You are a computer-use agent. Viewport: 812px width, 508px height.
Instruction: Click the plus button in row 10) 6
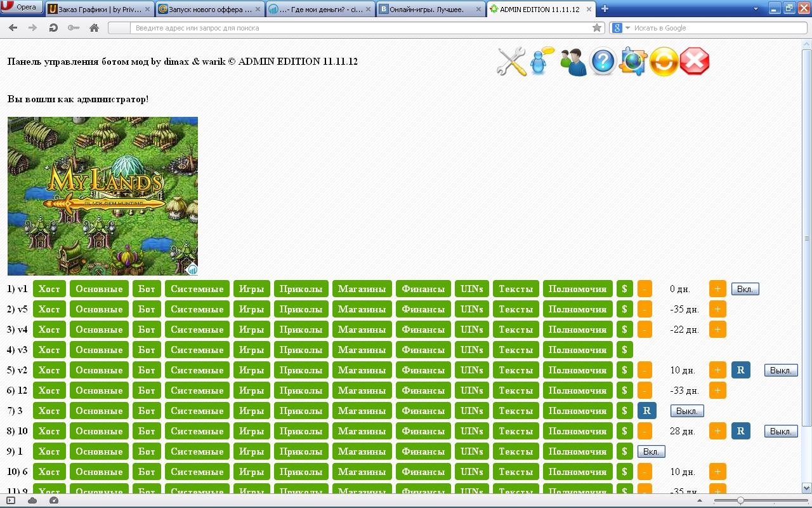717,472
